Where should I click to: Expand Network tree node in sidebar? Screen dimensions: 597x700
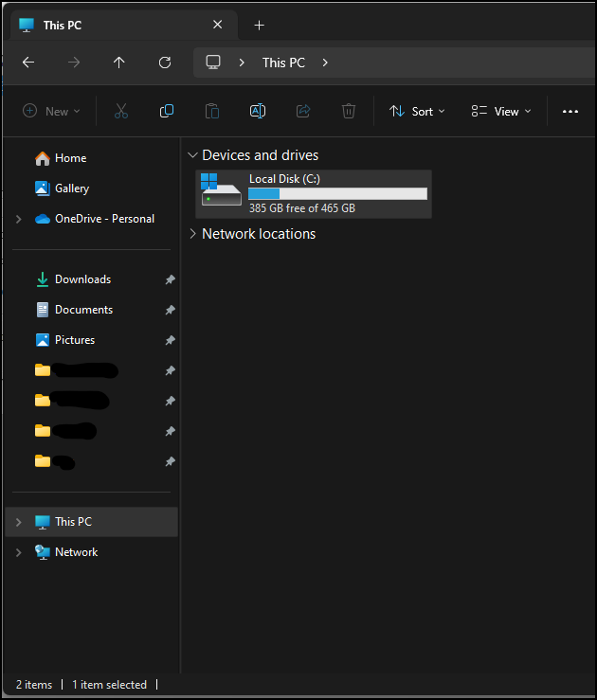18,552
